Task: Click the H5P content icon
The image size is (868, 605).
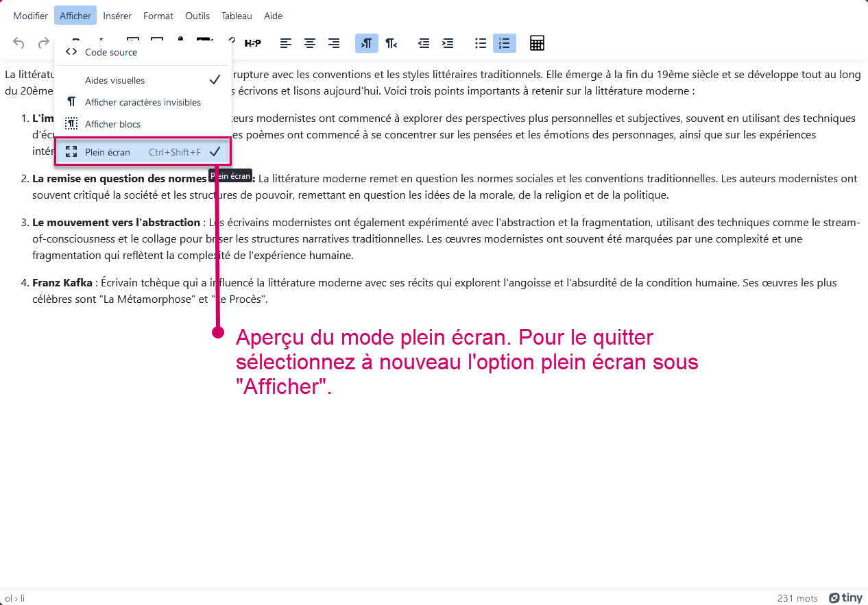Action: 252,43
